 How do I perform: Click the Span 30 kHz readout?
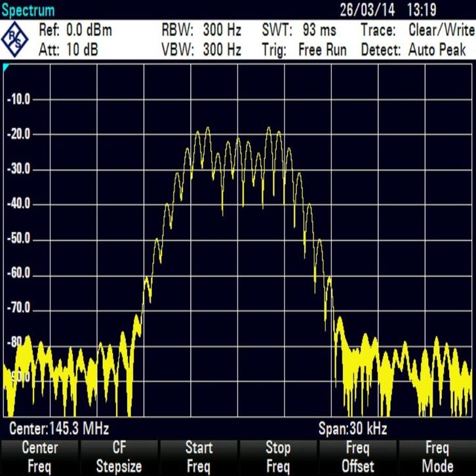click(352, 429)
